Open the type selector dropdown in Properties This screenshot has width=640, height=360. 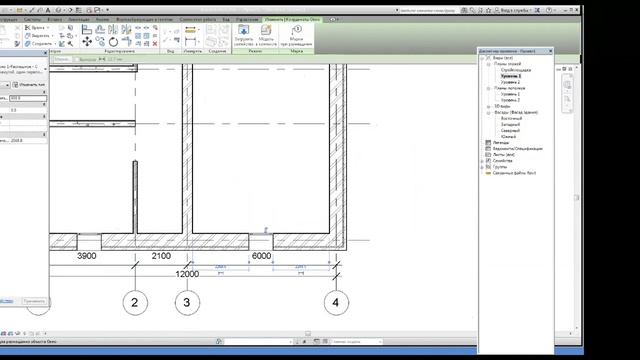45,69
